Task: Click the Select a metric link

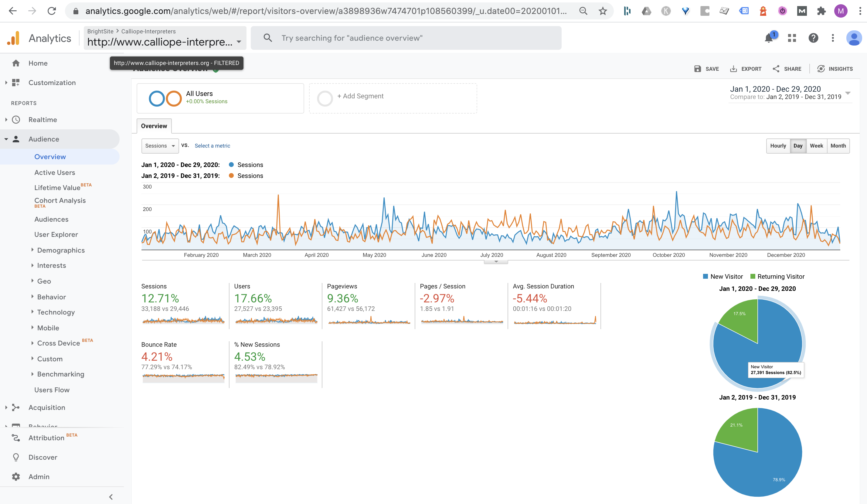Action: click(212, 145)
